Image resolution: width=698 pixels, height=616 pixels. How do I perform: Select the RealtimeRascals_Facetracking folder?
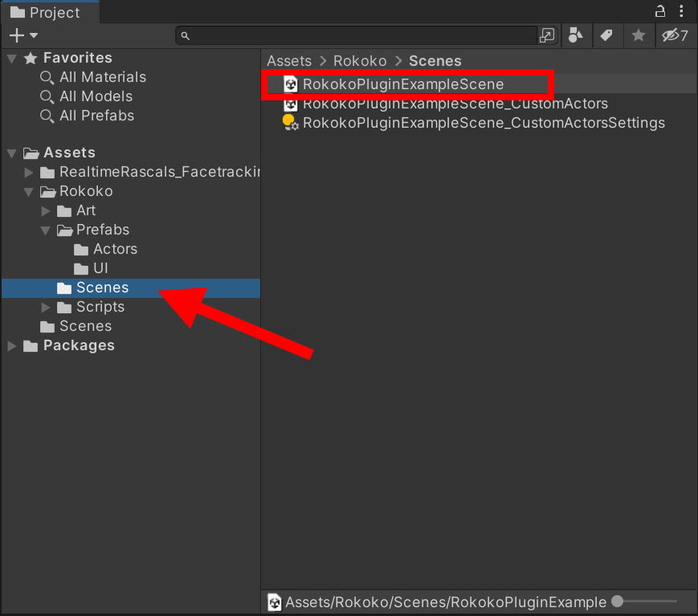pos(150,172)
